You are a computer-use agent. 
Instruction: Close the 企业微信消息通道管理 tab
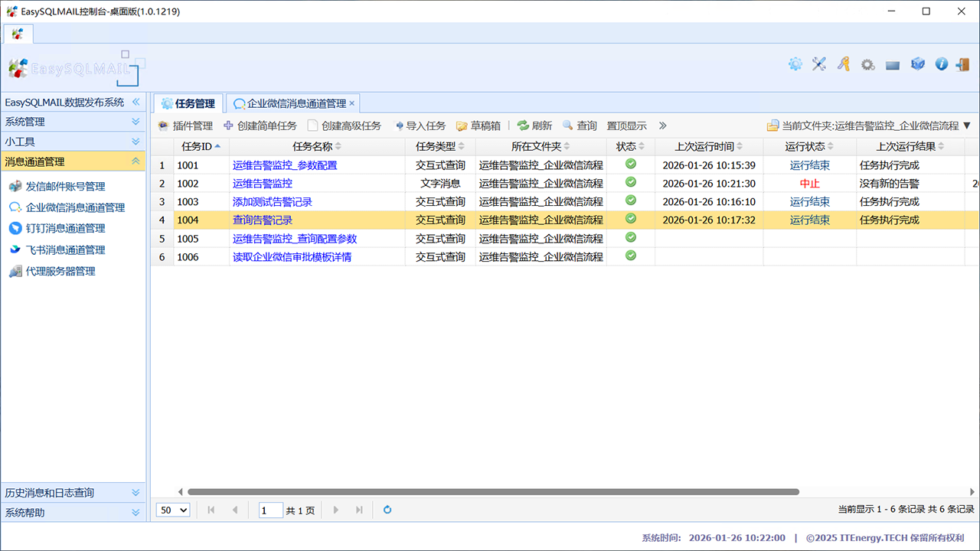click(352, 103)
